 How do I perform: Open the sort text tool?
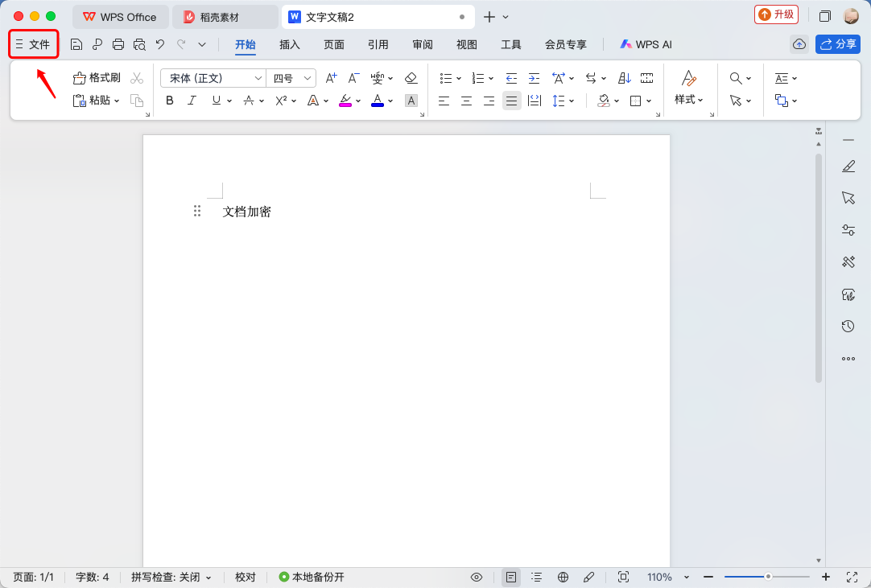pos(623,77)
